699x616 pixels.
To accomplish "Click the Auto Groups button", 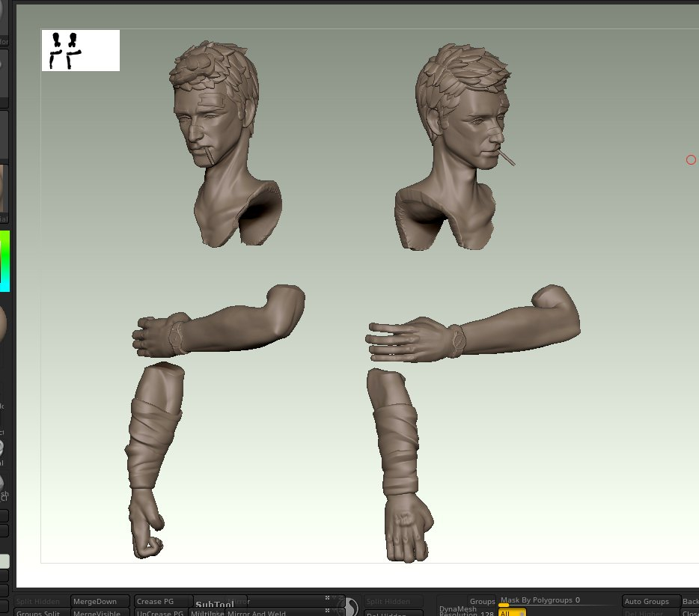I will pyautogui.click(x=650, y=601).
